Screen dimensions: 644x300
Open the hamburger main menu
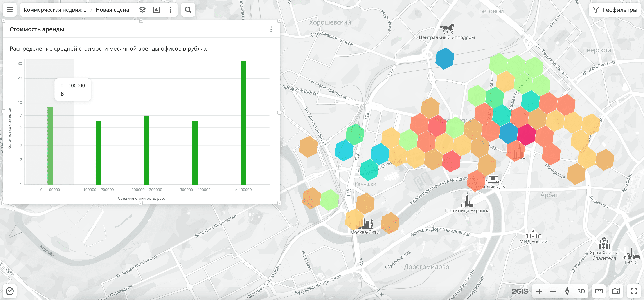coord(9,10)
